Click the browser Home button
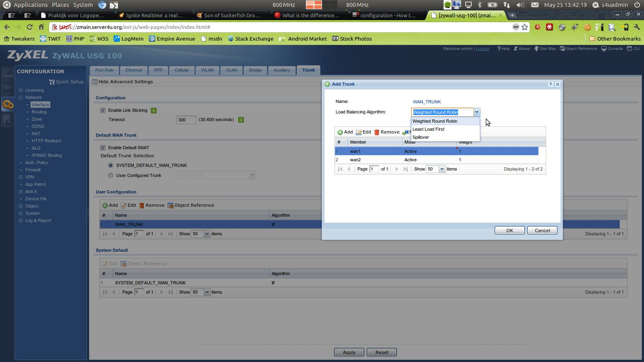This screenshot has width=644, height=362. pyautogui.click(x=41, y=27)
